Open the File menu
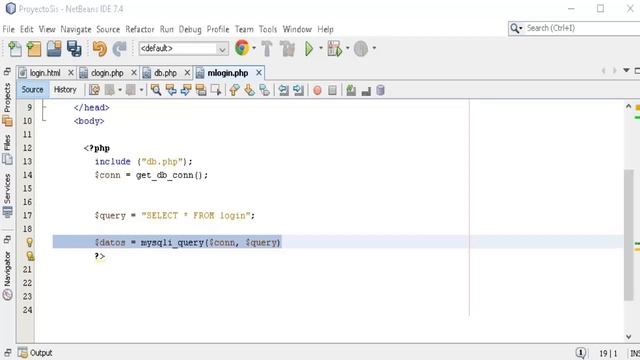 point(8,29)
